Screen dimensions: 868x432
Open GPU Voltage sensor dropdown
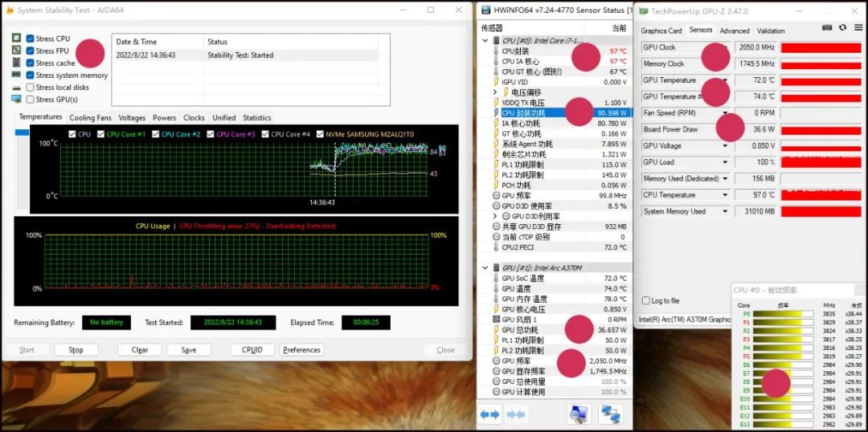tap(725, 145)
